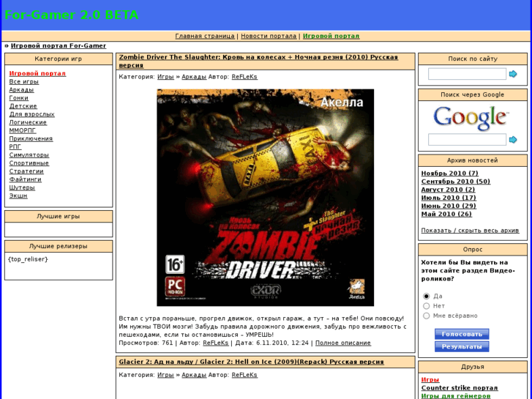Open 'Игры для геймеров' friend link

(456, 396)
